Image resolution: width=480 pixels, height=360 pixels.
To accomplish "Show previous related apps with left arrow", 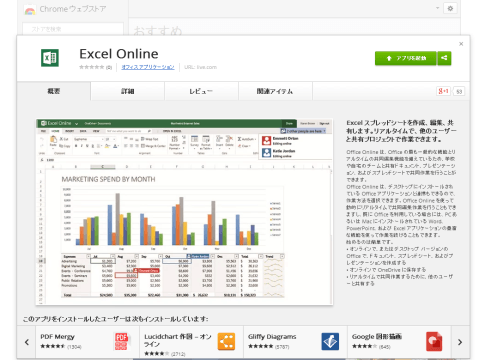I will pyautogui.click(x=27, y=342).
